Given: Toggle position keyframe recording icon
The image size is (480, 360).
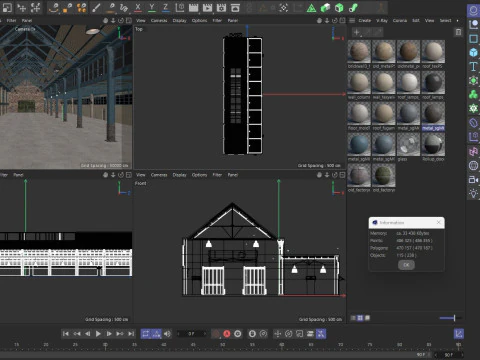Looking at the screenshot, I should (x=278, y=334).
